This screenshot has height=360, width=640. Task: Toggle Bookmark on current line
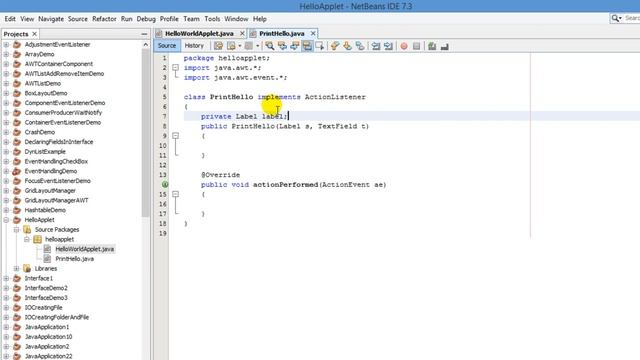360,46
